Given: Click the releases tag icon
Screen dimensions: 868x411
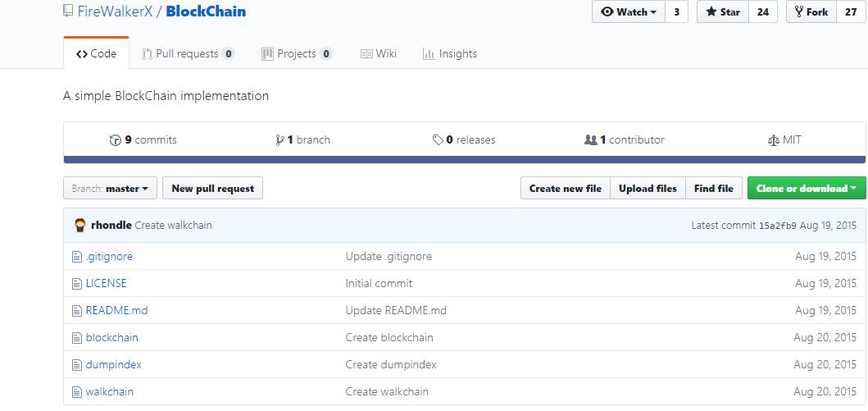Looking at the screenshot, I should point(438,140).
